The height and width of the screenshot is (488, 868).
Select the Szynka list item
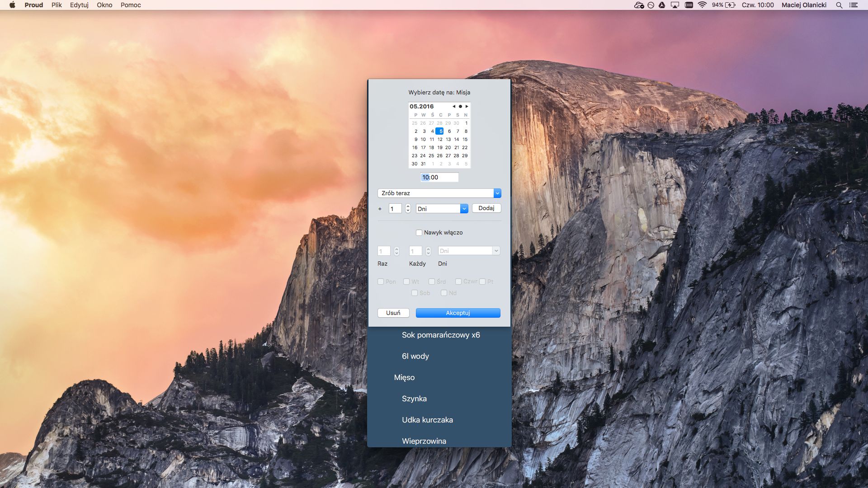tap(414, 399)
